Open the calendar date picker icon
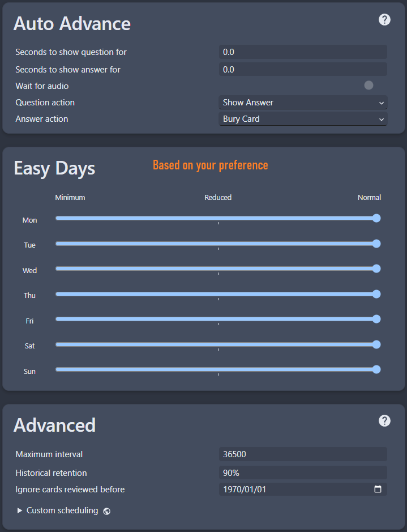 click(378, 490)
